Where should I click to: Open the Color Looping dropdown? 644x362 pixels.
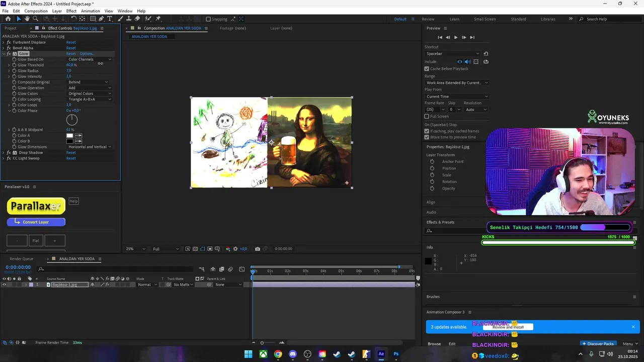coord(90,99)
